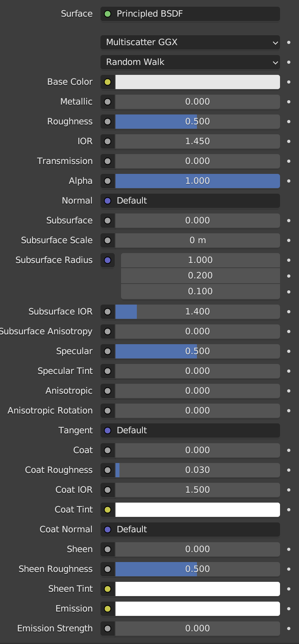Click the Subsurface IOR 1.400 slider

point(198,312)
